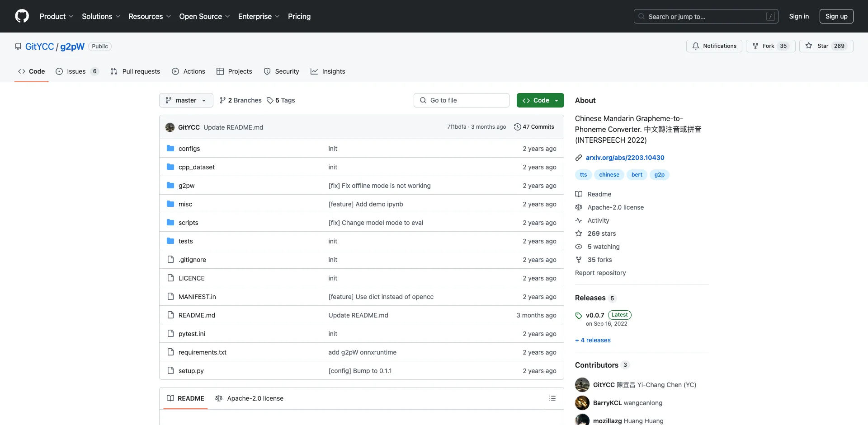Click the GitYCC avatar in commit row
Screen dimensions: 868x425
pos(170,127)
